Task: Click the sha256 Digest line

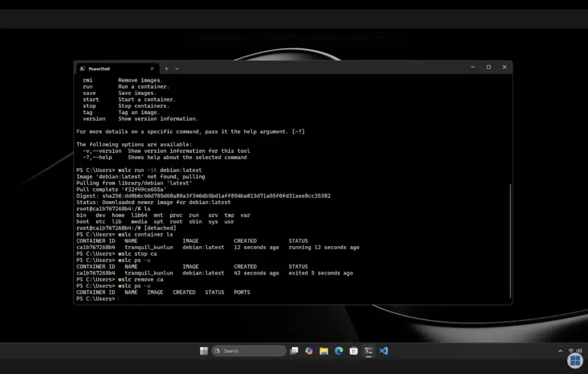Action: 203,196
